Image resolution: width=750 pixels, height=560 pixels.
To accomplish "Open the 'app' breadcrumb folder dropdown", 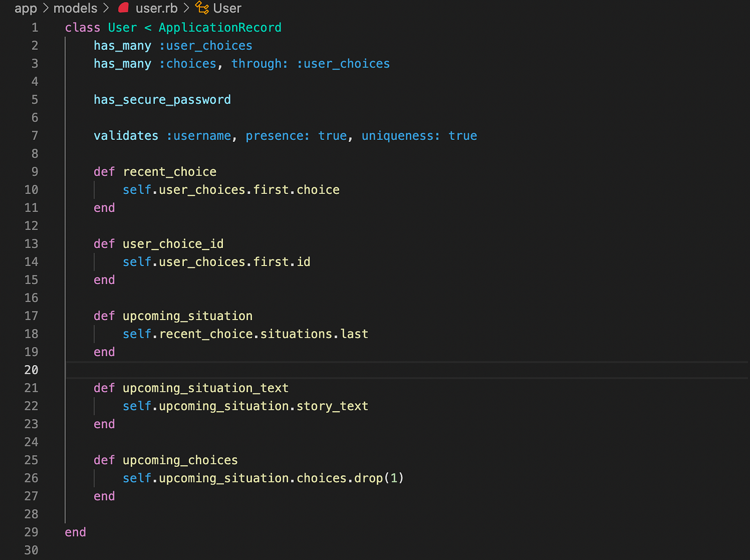I will 25,8.
